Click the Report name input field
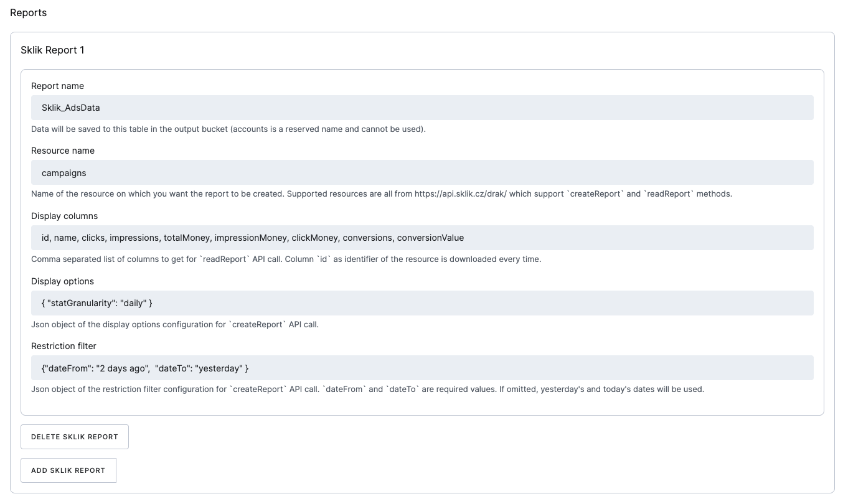The height and width of the screenshot is (504, 843). [422, 108]
